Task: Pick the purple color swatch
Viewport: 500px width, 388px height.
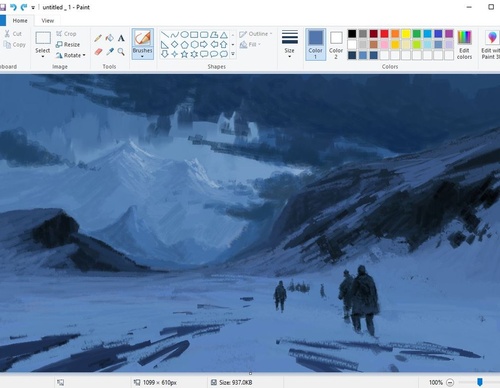Action: [449, 33]
